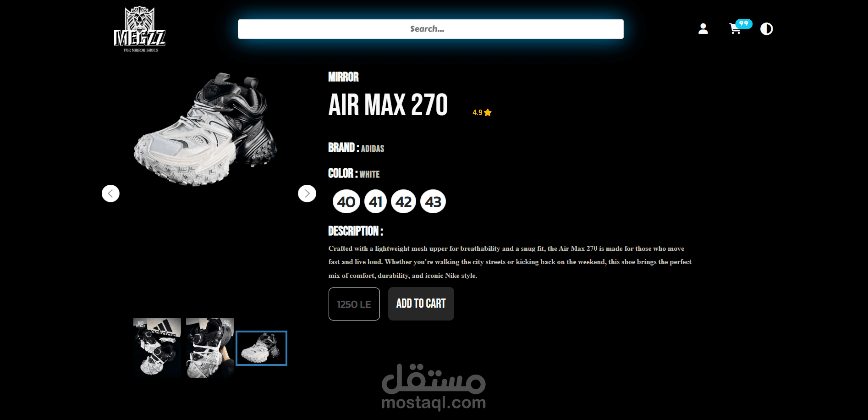Screen dimensions: 868x420
Task: Select shoe size 42
Action: tap(403, 201)
